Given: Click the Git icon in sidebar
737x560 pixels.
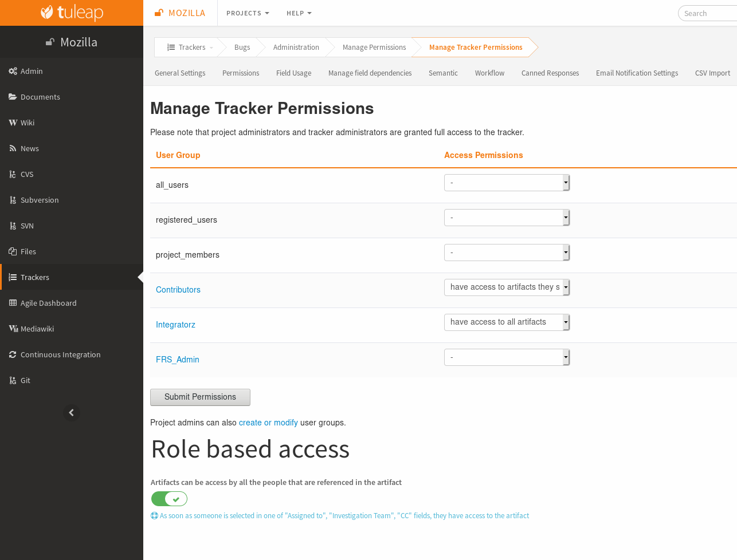Looking at the screenshot, I should pyautogui.click(x=13, y=380).
